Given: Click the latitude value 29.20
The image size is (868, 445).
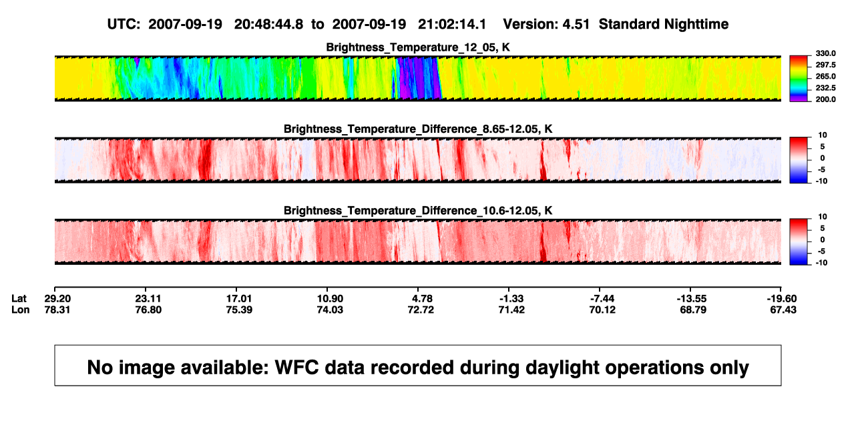Looking at the screenshot, I should 57,298.
